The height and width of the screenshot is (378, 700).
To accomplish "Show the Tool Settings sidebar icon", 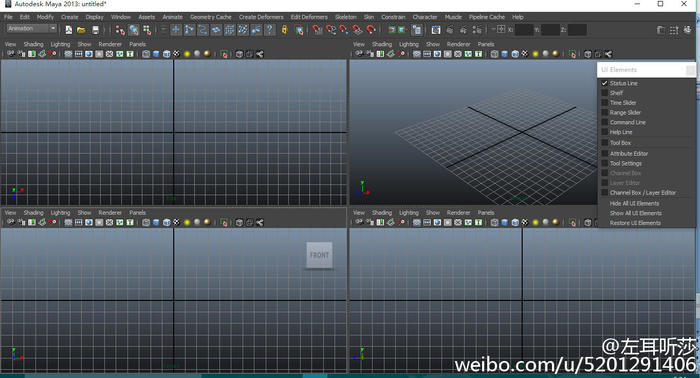I will pos(674,30).
